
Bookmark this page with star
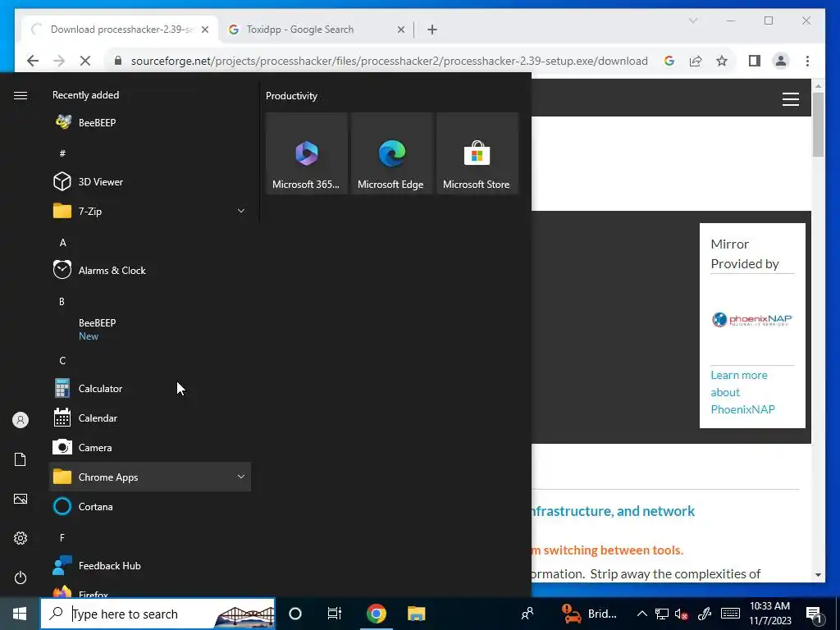[x=722, y=61]
